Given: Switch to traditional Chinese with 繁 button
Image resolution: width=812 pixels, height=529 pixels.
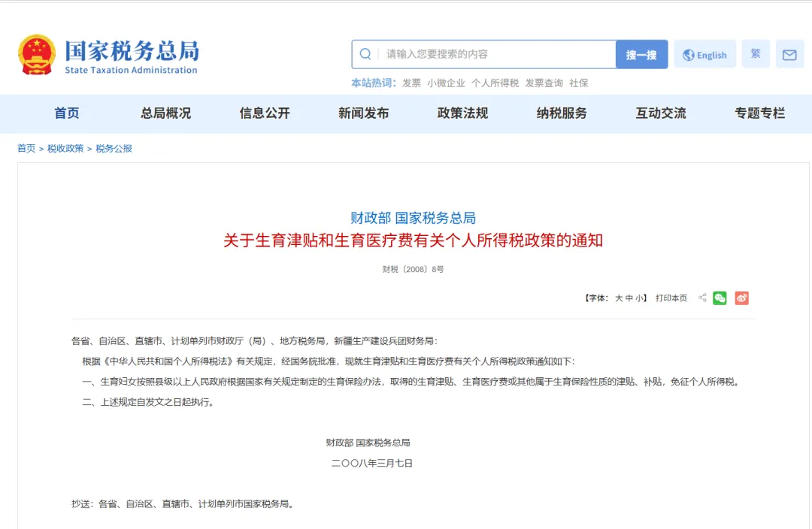Looking at the screenshot, I should coord(756,54).
